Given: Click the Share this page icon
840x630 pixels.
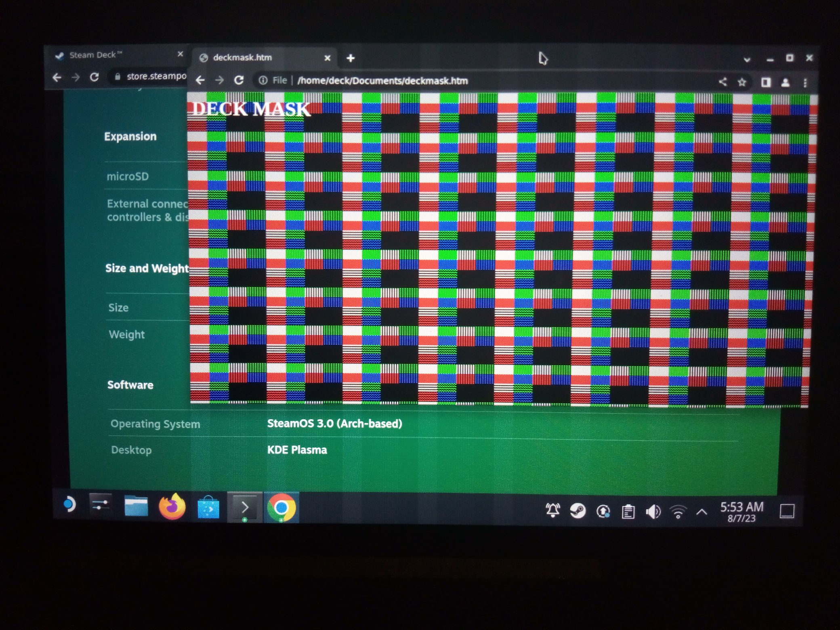Looking at the screenshot, I should tap(723, 82).
